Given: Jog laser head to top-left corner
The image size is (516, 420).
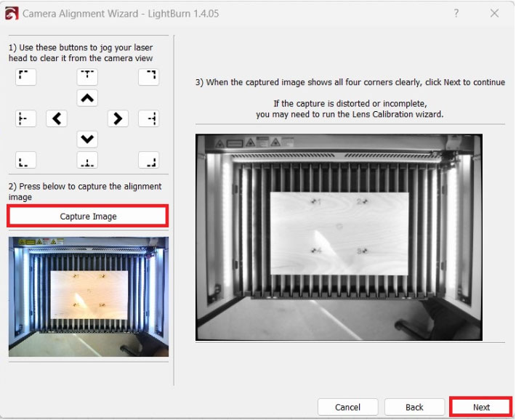Looking at the screenshot, I should (25, 77).
